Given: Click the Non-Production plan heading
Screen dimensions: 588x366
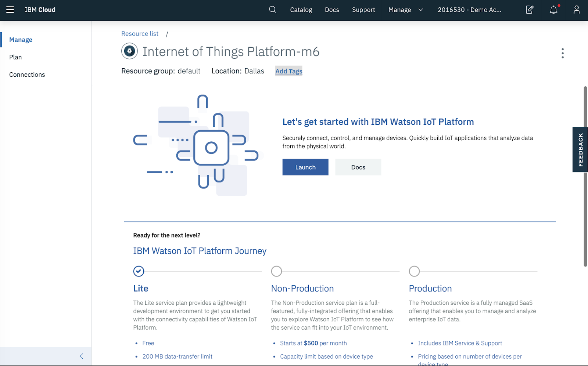Looking at the screenshot, I should [302, 289].
